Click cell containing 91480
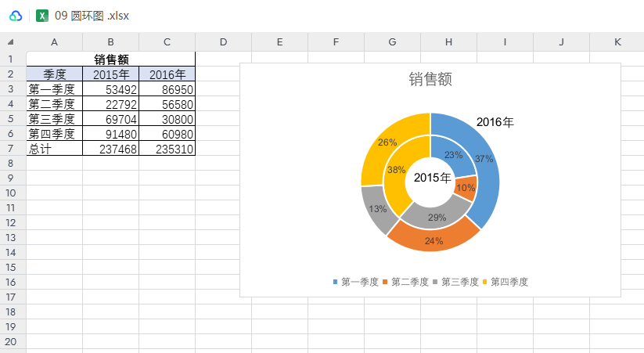 click(x=110, y=134)
